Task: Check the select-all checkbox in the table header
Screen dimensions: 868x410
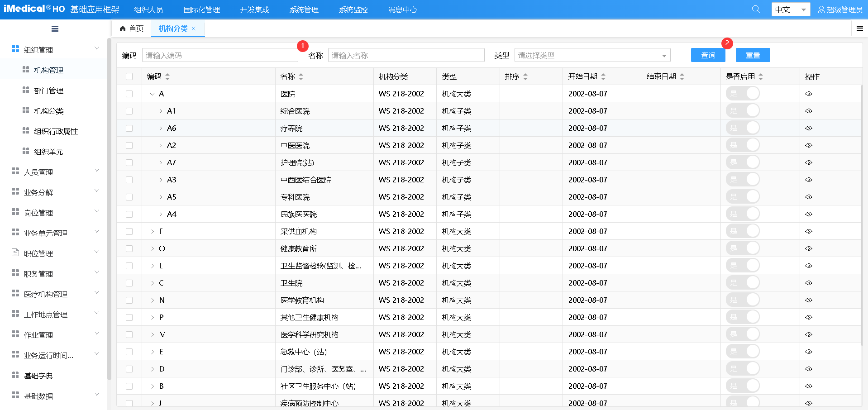Action: tap(129, 76)
